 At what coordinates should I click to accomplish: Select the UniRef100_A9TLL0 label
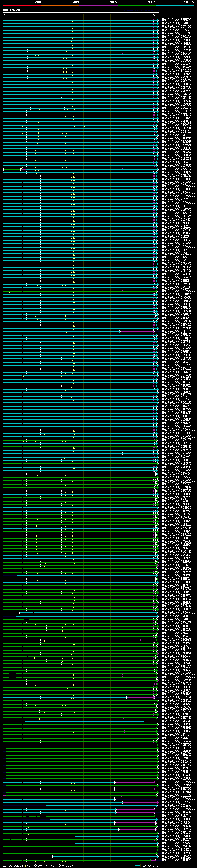tap(177, 111)
